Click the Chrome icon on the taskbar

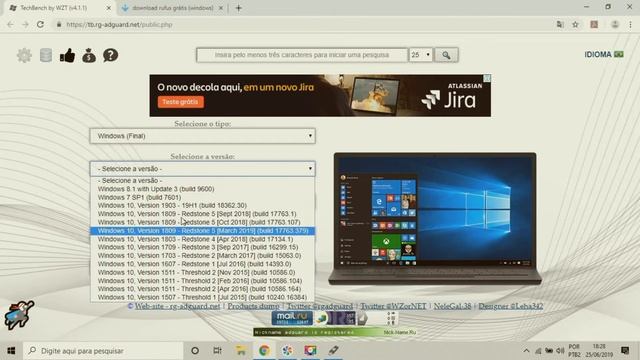tap(264, 350)
